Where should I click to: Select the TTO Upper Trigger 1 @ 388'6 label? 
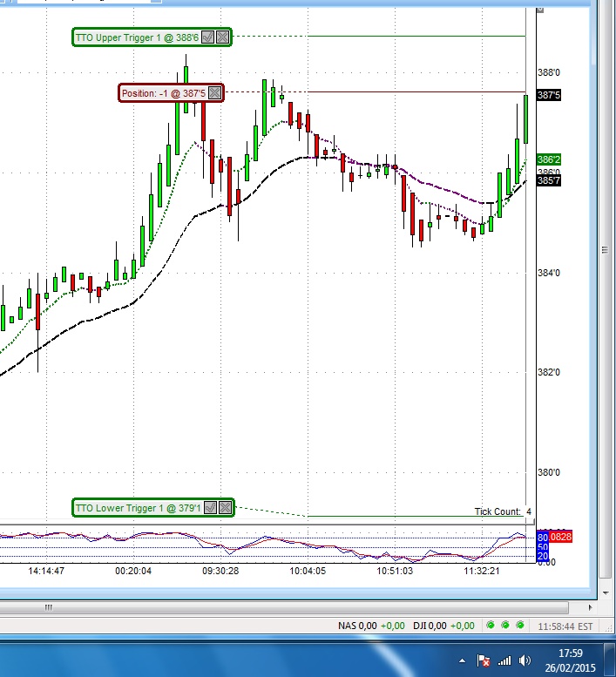(137, 37)
